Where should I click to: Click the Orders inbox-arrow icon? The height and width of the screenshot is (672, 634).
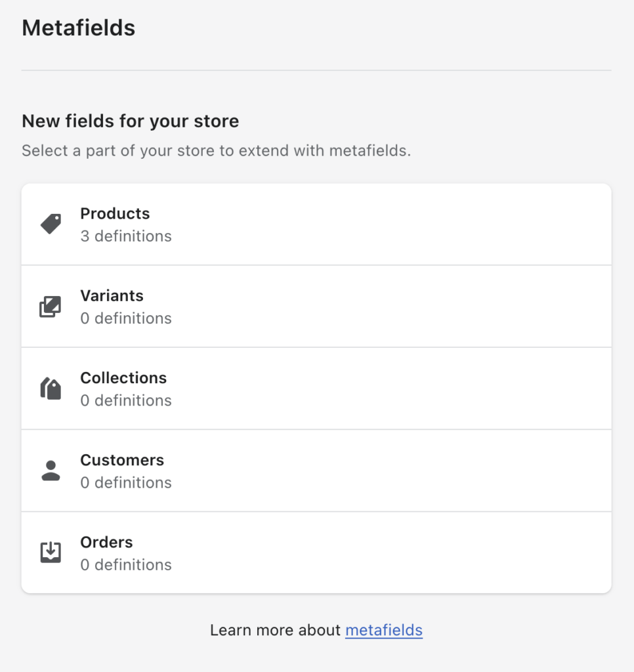50,552
